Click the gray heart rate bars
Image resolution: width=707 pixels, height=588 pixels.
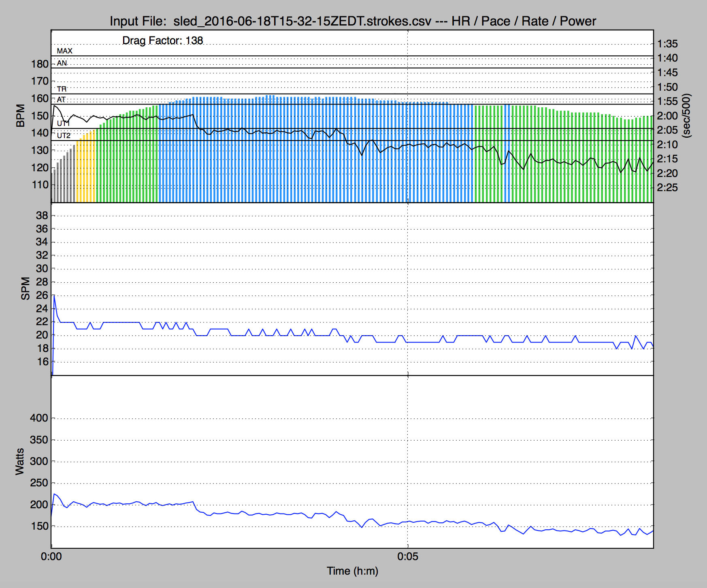coord(64,178)
